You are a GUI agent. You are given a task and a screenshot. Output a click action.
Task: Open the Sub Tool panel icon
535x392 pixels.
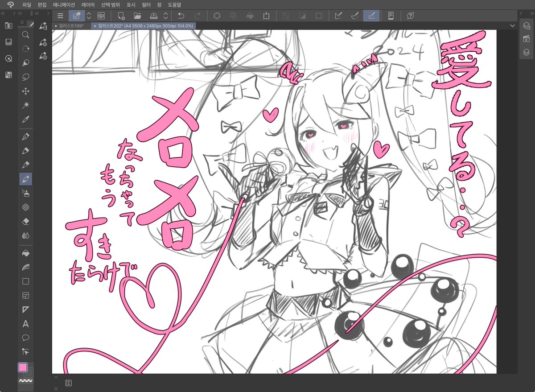(x=43, y=27)
